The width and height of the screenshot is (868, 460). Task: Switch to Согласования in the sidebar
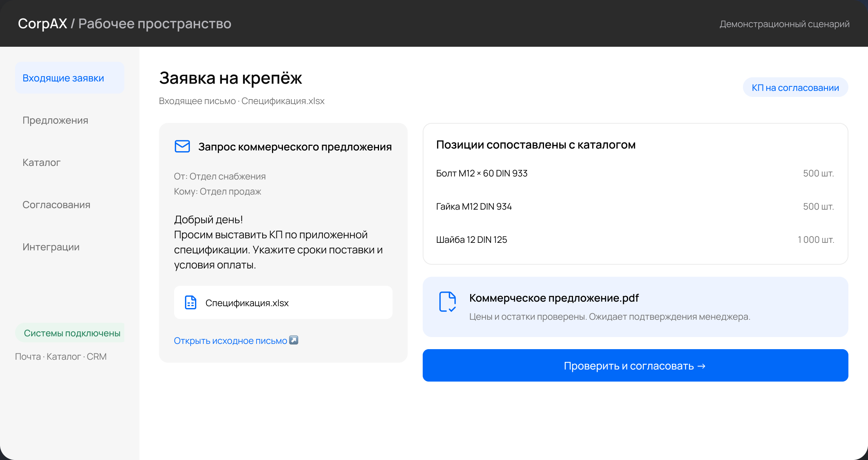point(57,204)
